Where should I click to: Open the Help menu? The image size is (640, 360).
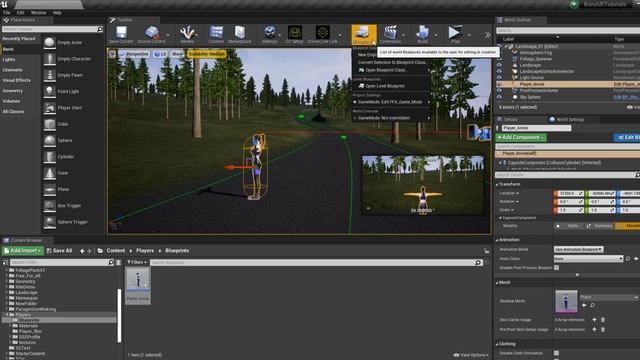[57, 13]
